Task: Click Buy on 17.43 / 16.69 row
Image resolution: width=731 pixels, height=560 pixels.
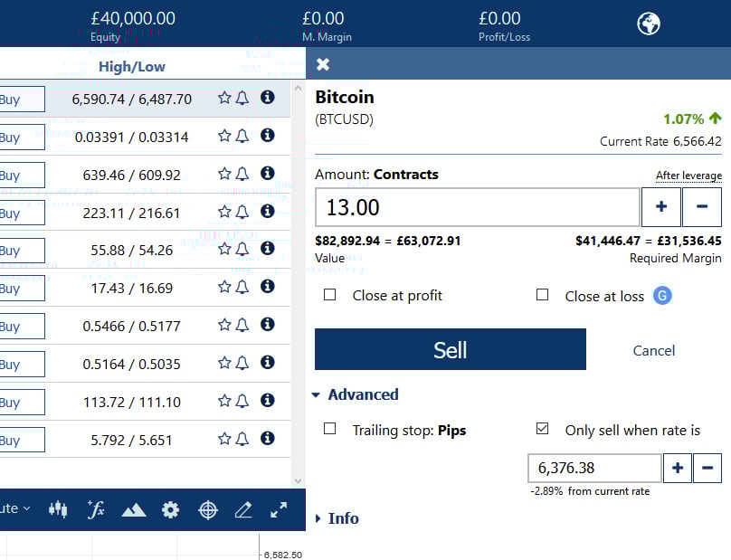Action: 22,289
